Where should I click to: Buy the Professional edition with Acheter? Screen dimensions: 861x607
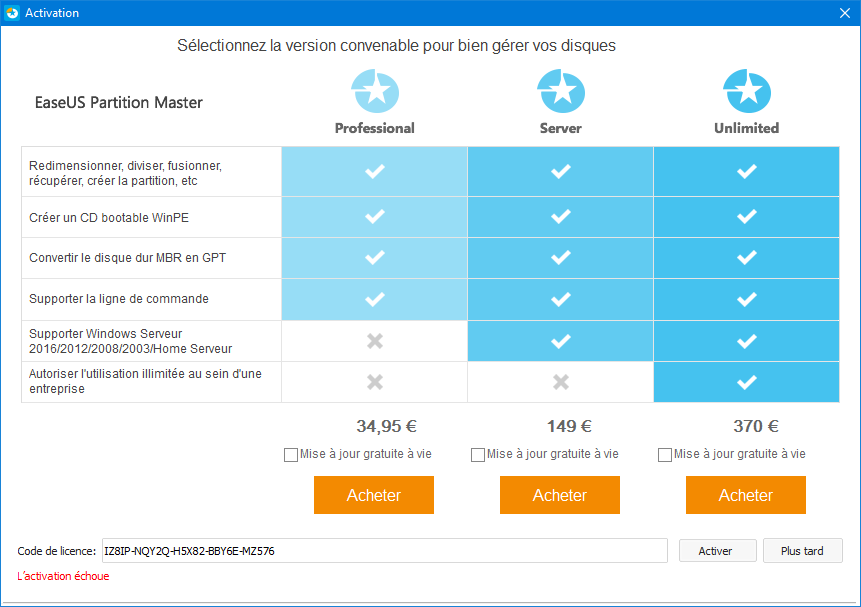tap(374, 495)
